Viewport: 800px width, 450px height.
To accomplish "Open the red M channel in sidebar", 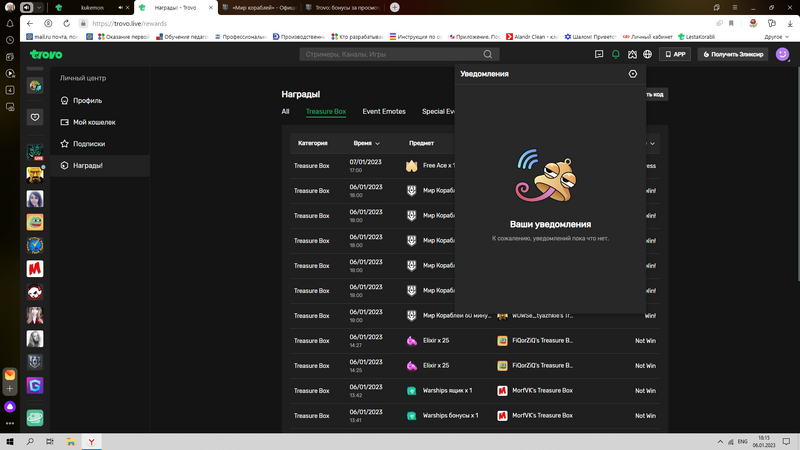I will pos(35,268).
